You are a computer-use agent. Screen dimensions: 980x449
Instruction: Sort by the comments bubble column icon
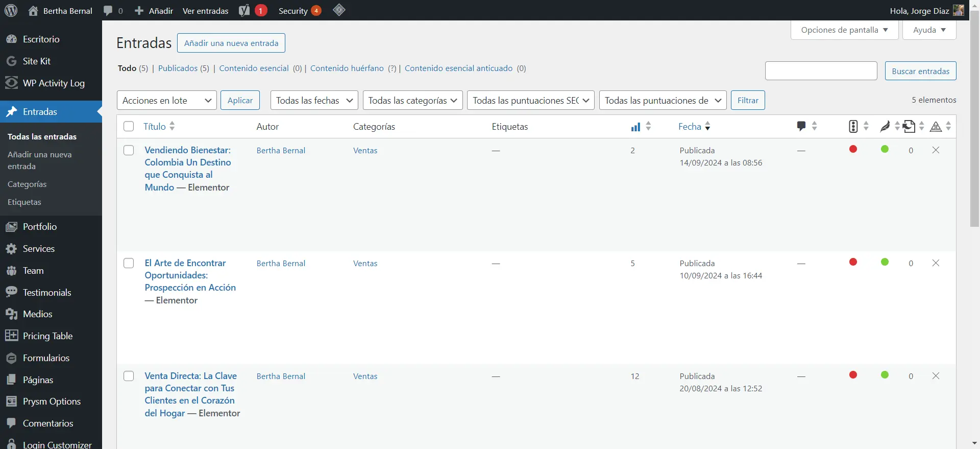801,126
